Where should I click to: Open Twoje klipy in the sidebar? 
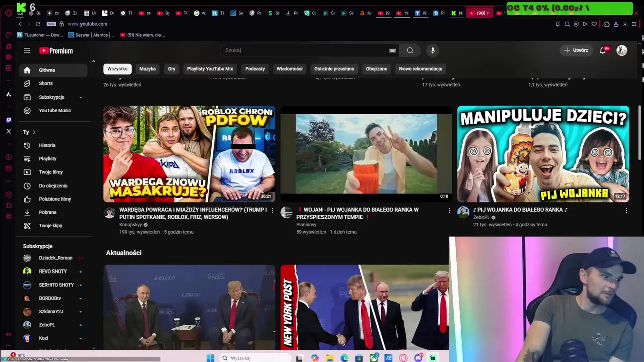(x=53, y=226)
